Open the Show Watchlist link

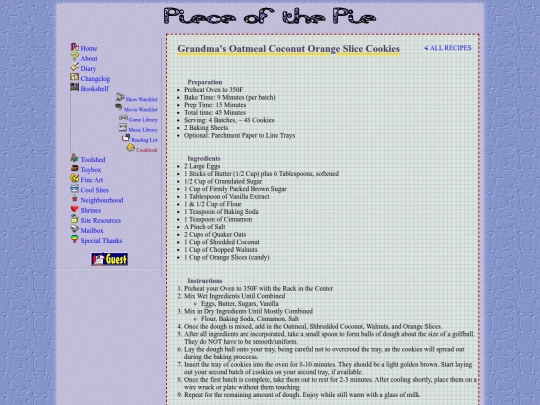pos(142,99)
